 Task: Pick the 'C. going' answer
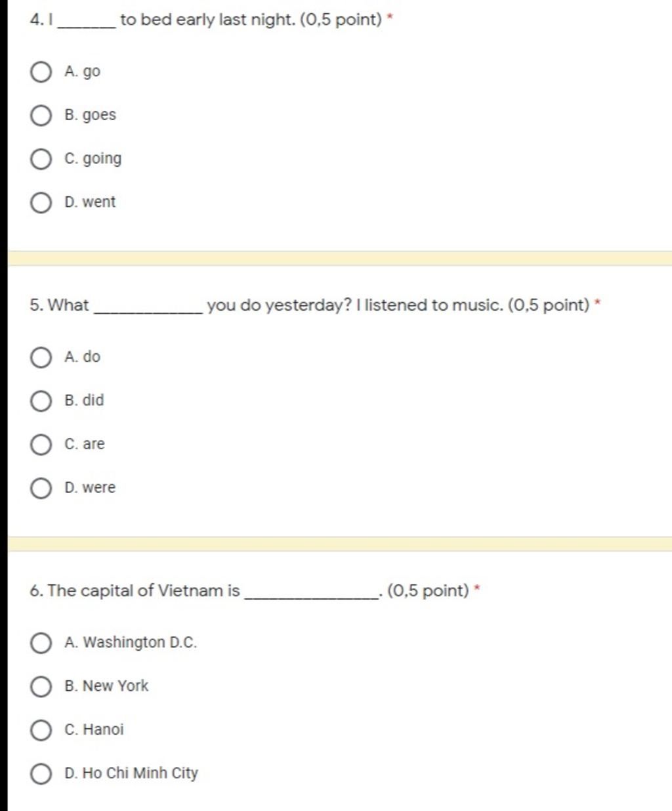tap(41, 159)
